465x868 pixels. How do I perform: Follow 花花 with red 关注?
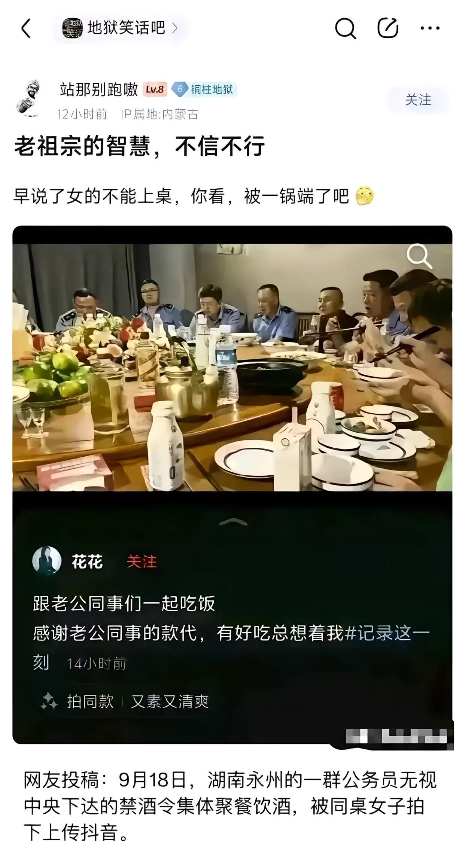tap(141, 561)
